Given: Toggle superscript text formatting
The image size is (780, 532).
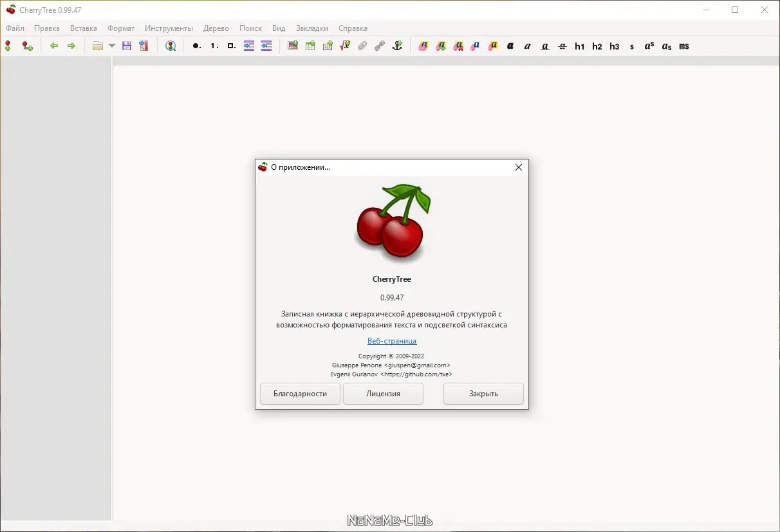Looking at the screenshot, I should coord(649,46).
